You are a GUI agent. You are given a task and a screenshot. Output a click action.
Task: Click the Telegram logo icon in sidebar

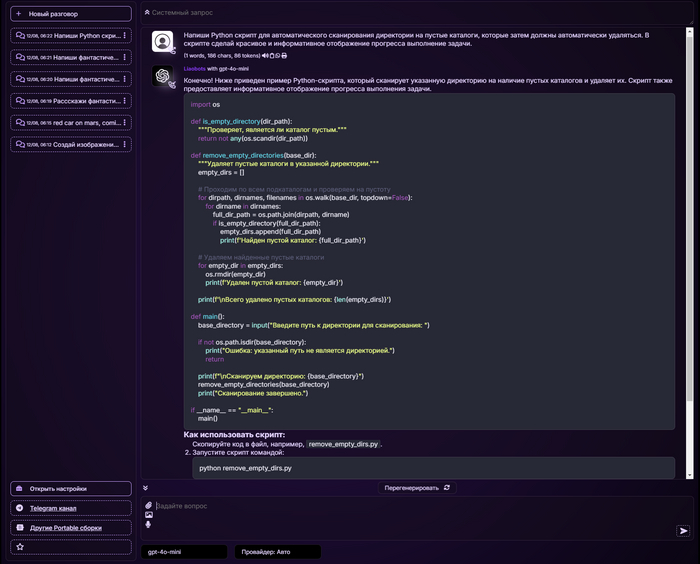click(x=19, y=508)
